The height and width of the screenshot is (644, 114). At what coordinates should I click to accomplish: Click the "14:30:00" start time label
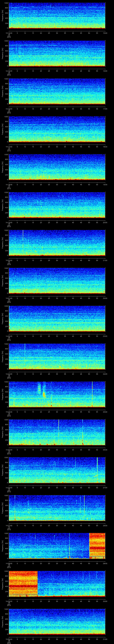click(x=9, y=639)
